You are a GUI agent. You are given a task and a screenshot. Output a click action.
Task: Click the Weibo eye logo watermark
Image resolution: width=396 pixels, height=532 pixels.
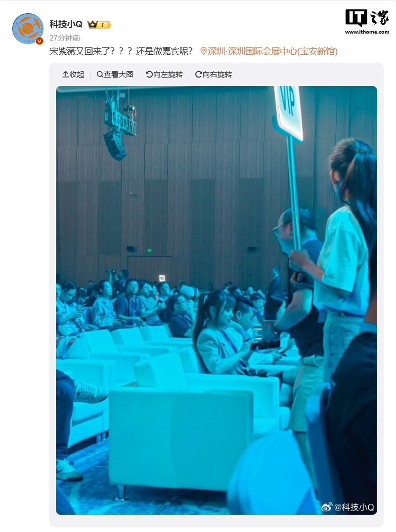pos(326,507)
